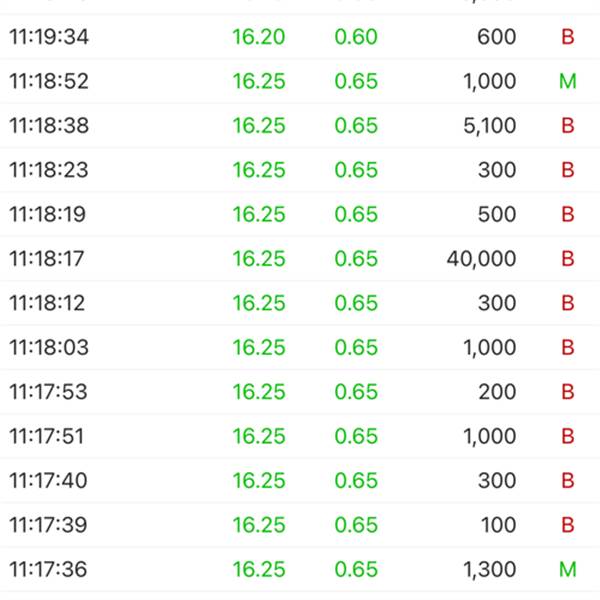Screen dimensions: 600x600
Task: Choose the 11:17:53 trade with 200 volume
Action: (300, 392)
